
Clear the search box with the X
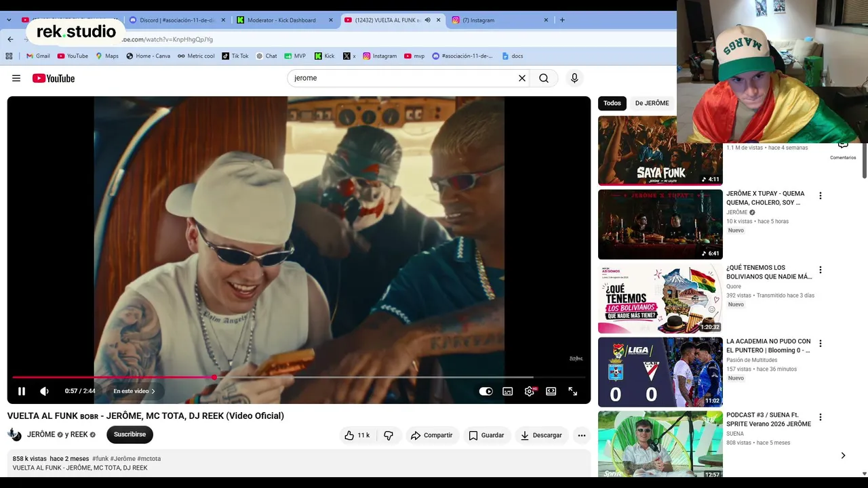pyautogui.click(x=522, y=78)
